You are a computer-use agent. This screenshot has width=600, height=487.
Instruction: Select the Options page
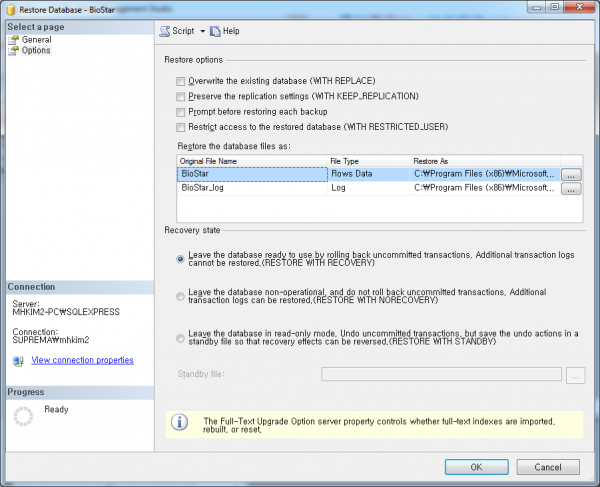(36, 50)
